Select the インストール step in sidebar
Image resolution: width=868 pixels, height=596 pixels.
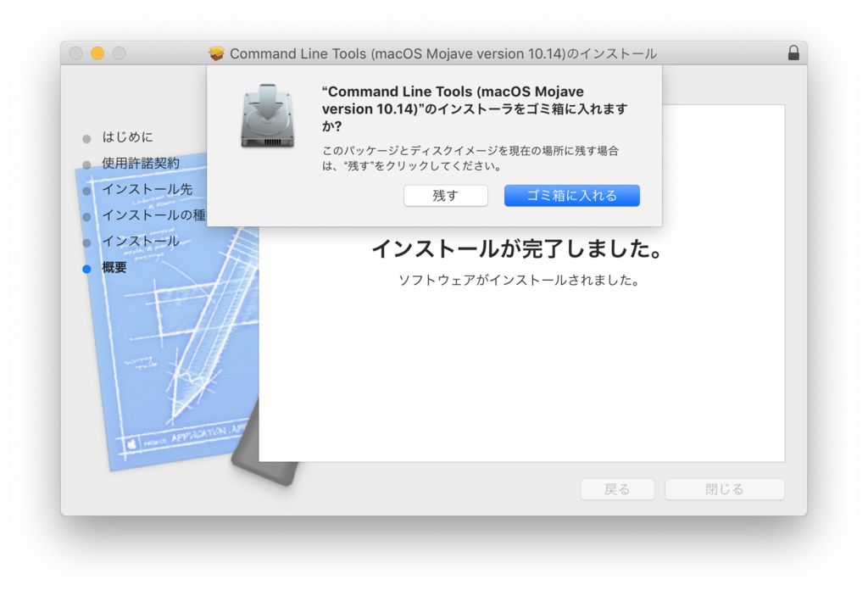pyautogui.click(x=141, y=241)
